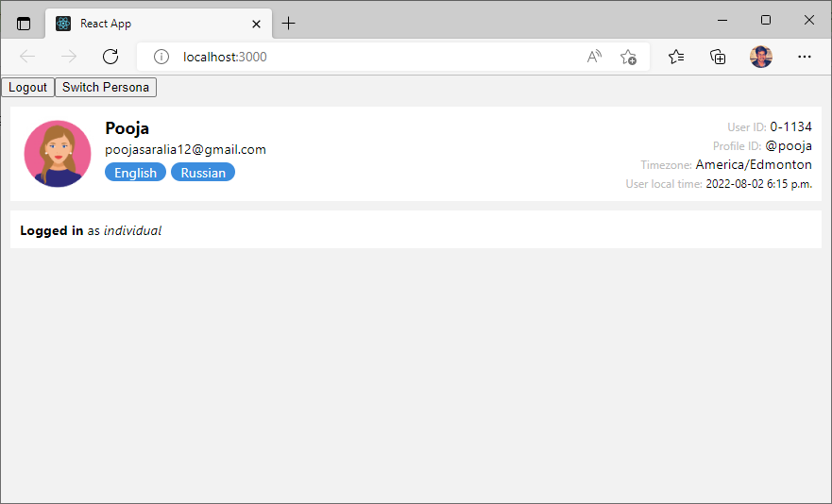The height and width of the screenshot is (504, 832).
Task: Click the poojasaralia12@gmail.com email text
Action: click(x=185, y=149)
